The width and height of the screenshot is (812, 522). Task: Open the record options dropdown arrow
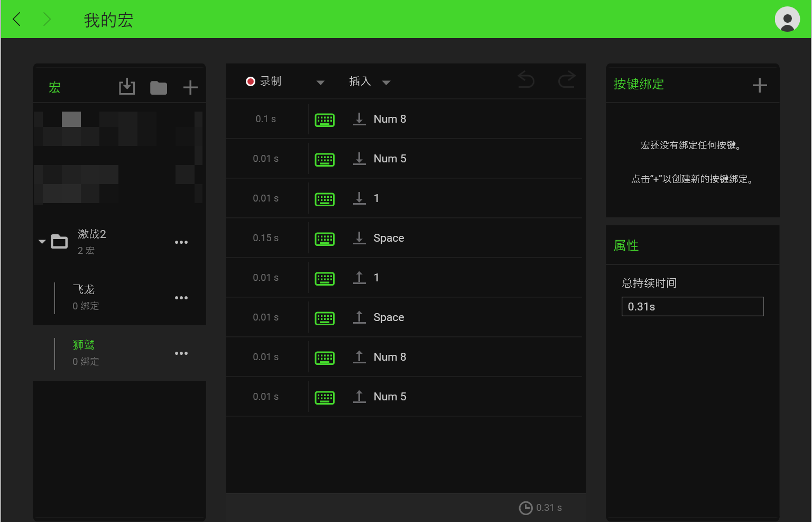tap(320, 83)
